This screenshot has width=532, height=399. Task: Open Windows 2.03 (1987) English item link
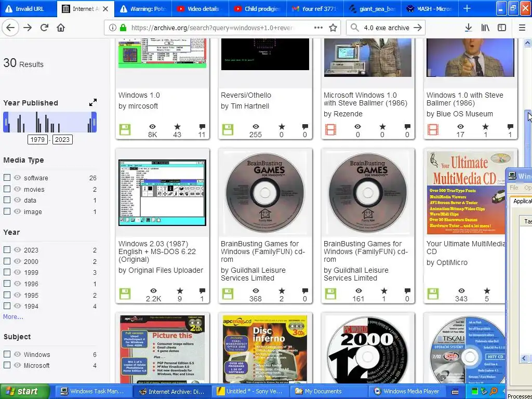coord(157,251)
